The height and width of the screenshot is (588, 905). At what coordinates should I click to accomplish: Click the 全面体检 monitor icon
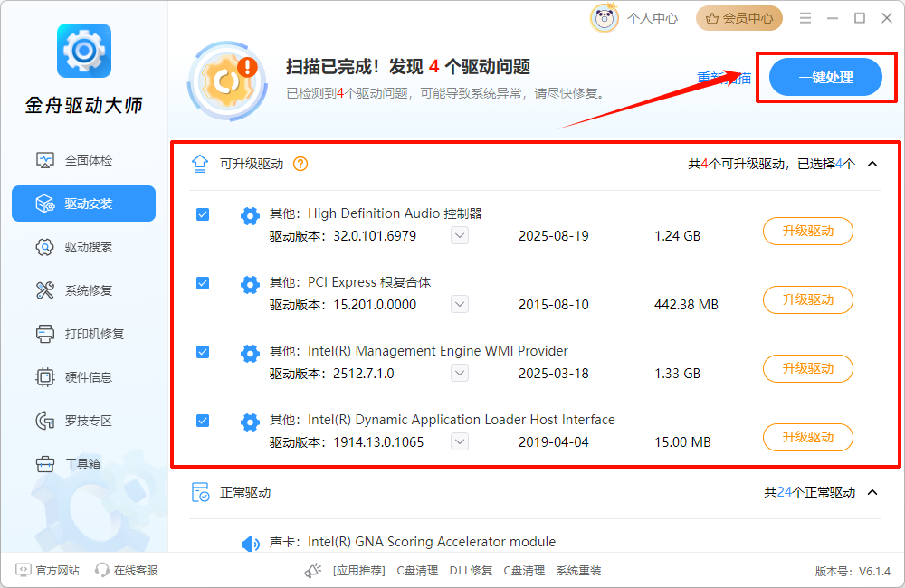tap(45, 160)
